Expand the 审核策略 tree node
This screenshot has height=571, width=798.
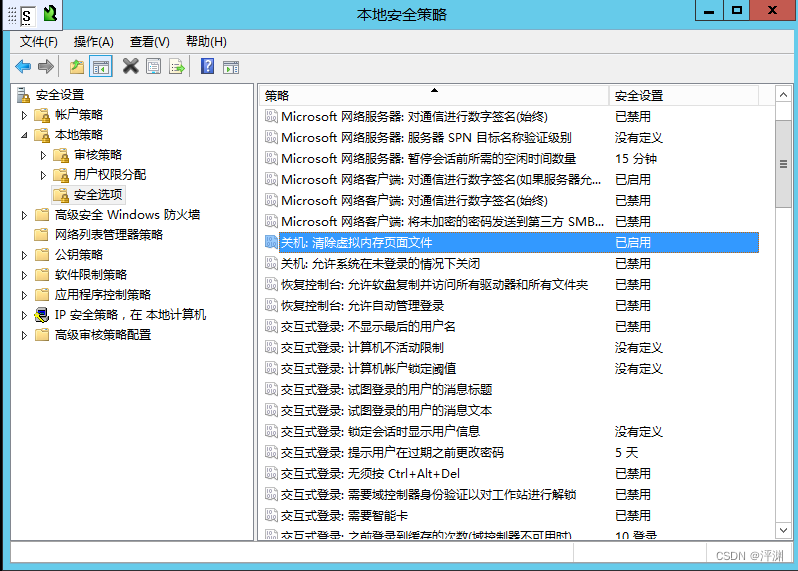(x=43, y=155)
